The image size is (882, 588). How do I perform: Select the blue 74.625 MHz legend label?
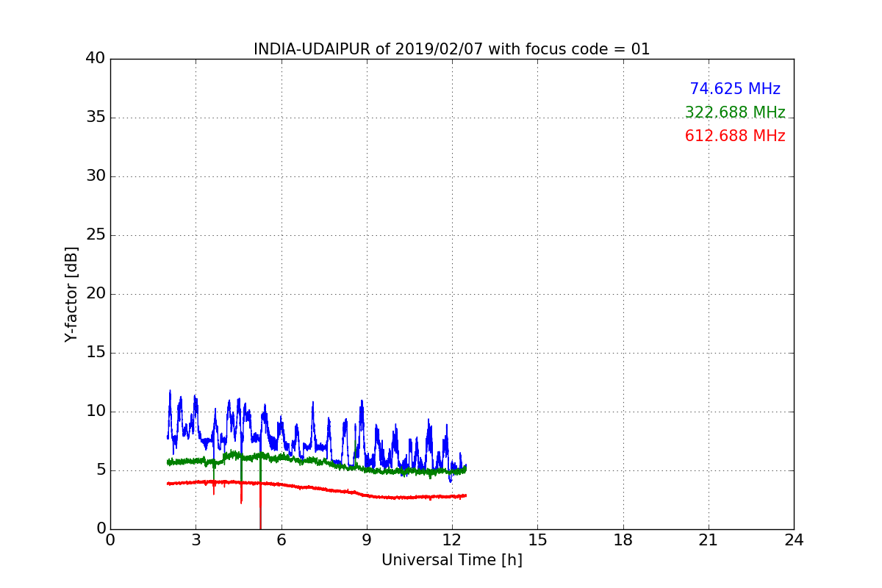coord(735,89)
